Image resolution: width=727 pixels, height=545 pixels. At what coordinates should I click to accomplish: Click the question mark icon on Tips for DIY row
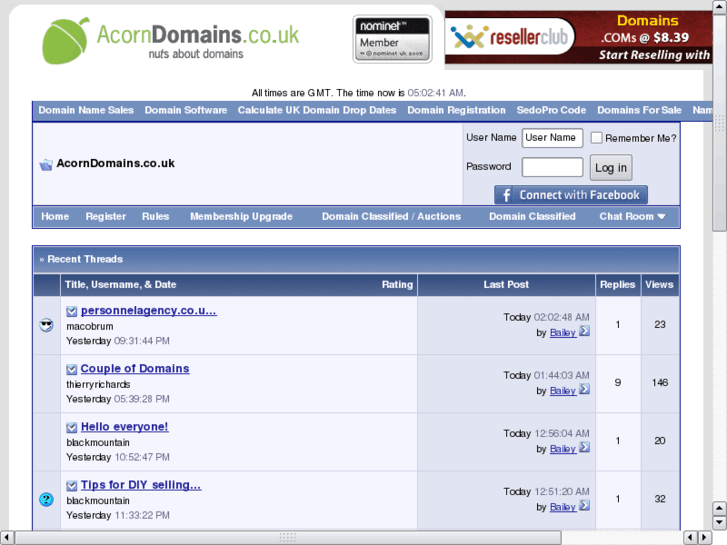pyautogui.click(x=46, y=500)
